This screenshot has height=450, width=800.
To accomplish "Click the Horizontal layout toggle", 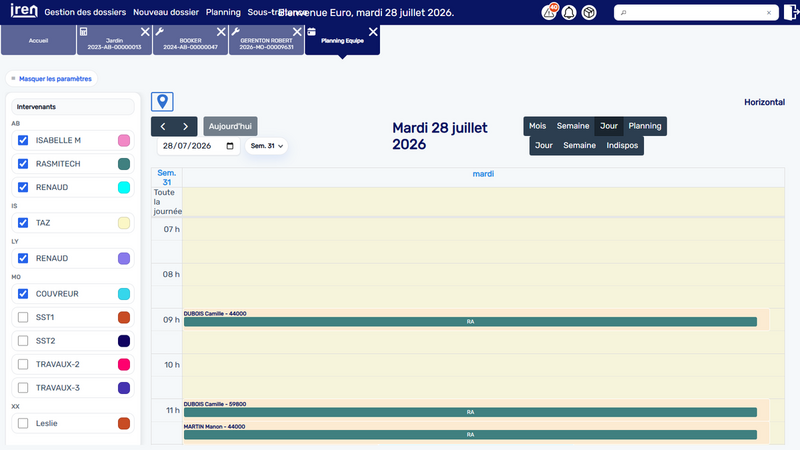I will pos(764,102).
